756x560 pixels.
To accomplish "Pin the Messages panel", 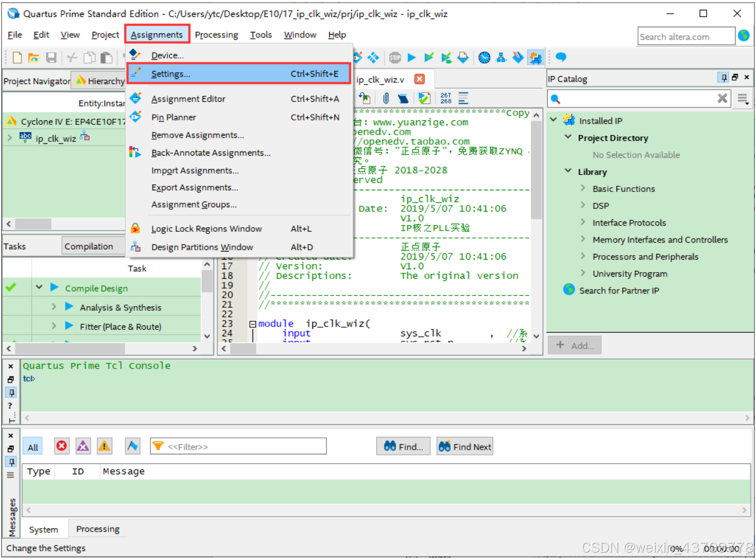I will [x=11, y=462].
